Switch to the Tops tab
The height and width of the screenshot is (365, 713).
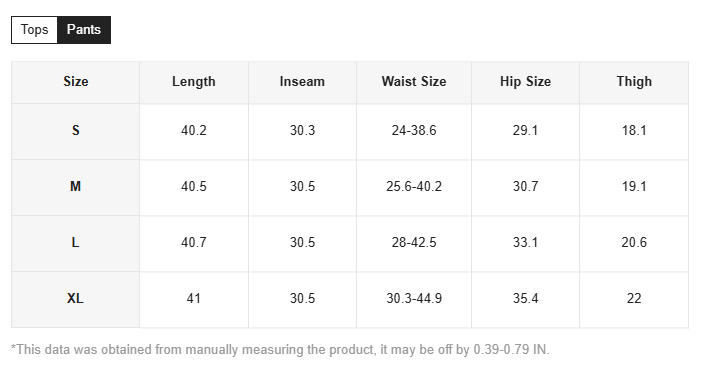click(35, 30)
